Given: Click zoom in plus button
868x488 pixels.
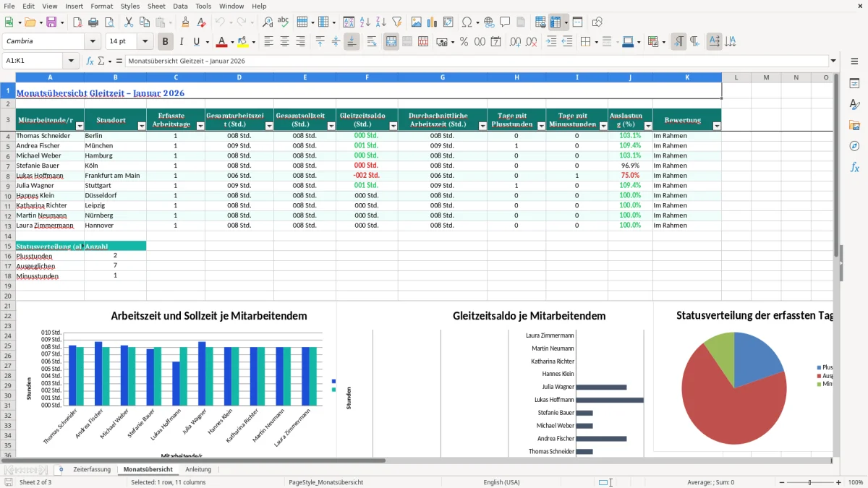Looking at the screenshot, I should click(838, 482).
